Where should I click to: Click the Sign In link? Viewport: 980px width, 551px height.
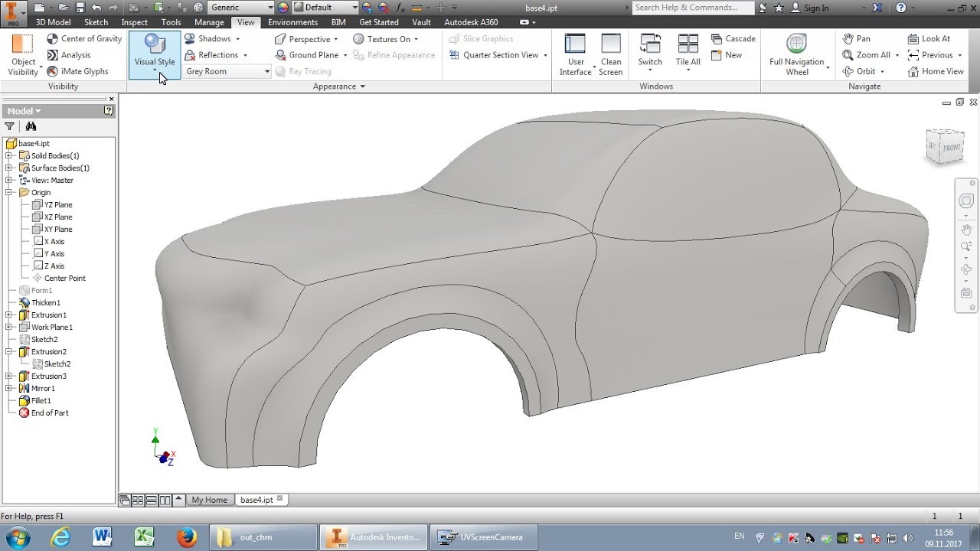click(x=815, y=8)
